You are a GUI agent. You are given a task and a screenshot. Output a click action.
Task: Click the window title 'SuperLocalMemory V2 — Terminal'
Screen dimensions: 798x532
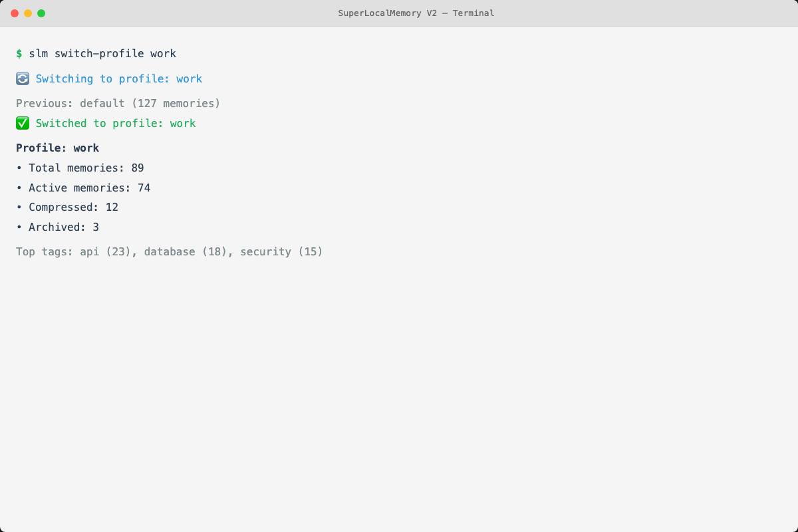tap(416, 13)
